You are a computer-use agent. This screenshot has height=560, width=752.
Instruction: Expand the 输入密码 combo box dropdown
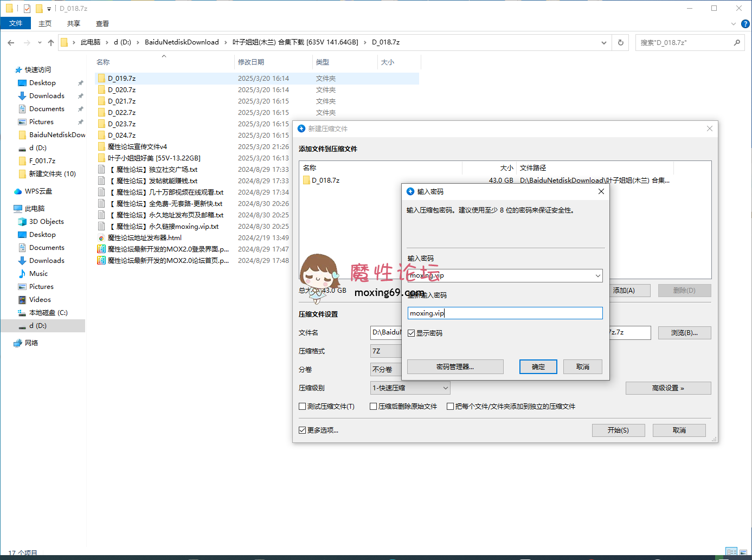(597, 276)
